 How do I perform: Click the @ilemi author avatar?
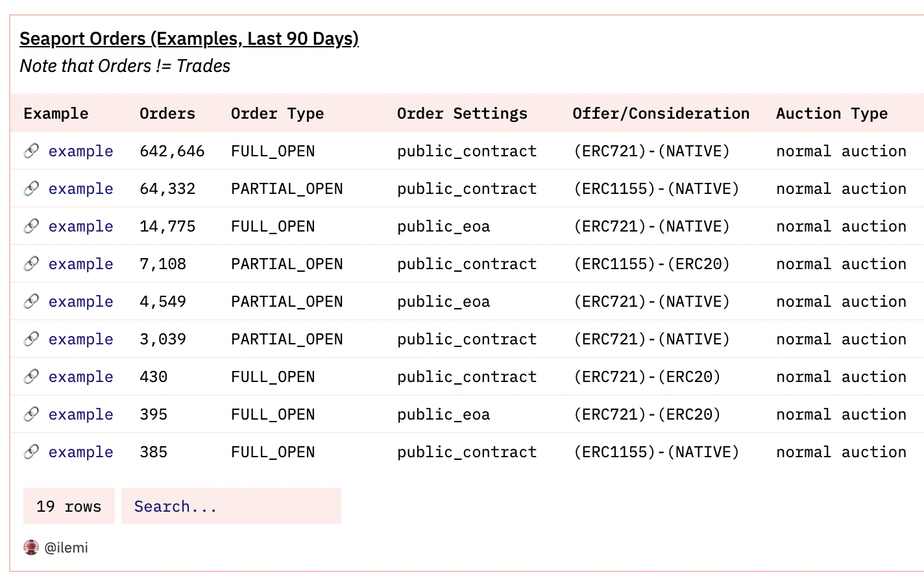click(x=31, y=547)
